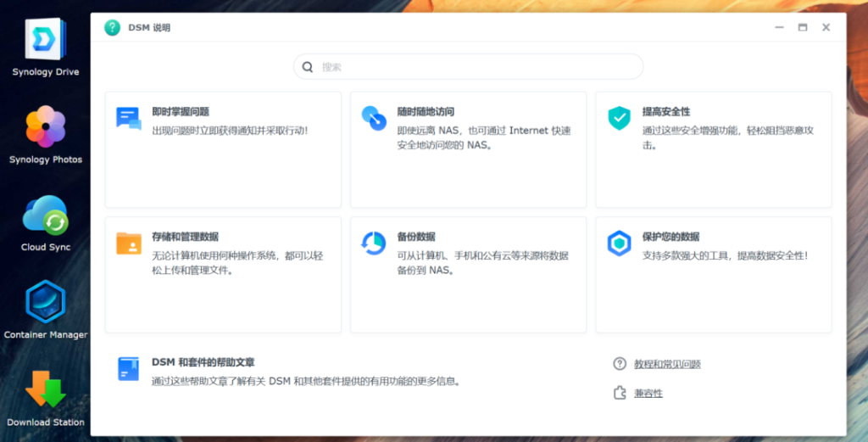The height and width of the screenshot is (442, 868).
Task: Open the 备份数据 help card
Action: click(468, 275)
